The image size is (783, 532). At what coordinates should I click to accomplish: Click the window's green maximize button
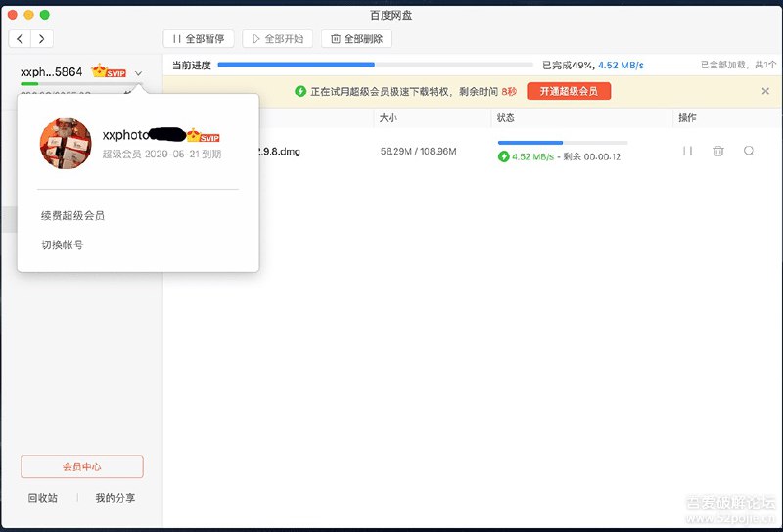tap(45, 15)
